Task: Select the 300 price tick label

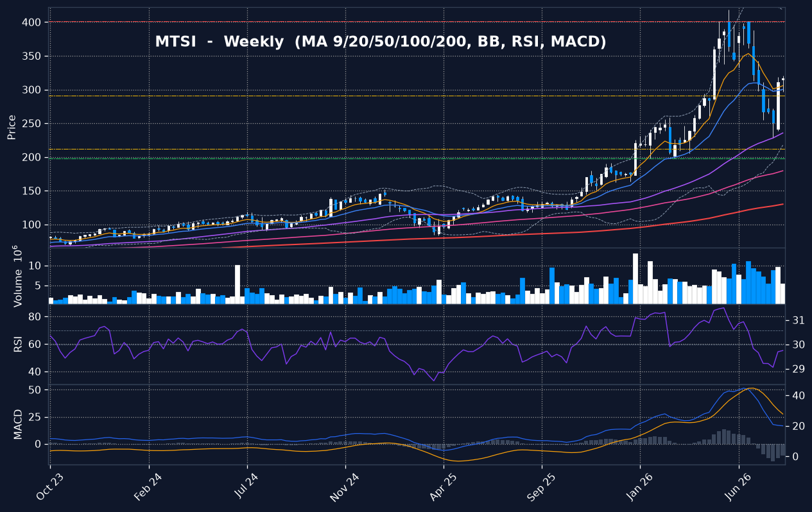Action: [x=32, y=90]
